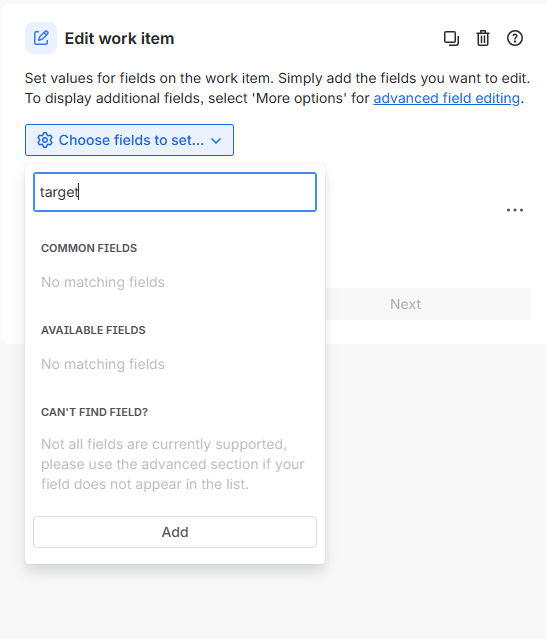Open the advanced field editing link
Viewport: 546px width, 639px height.
point(447,98)
